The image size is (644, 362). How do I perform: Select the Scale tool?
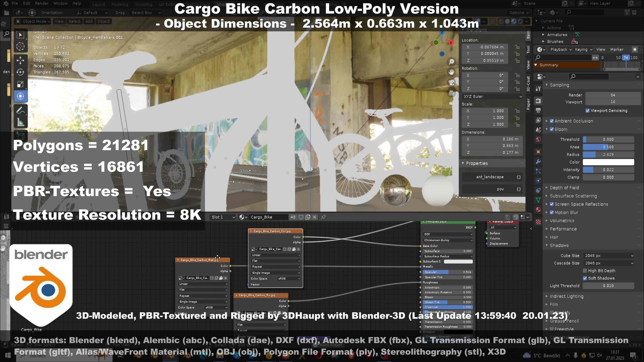coord(20,84)
